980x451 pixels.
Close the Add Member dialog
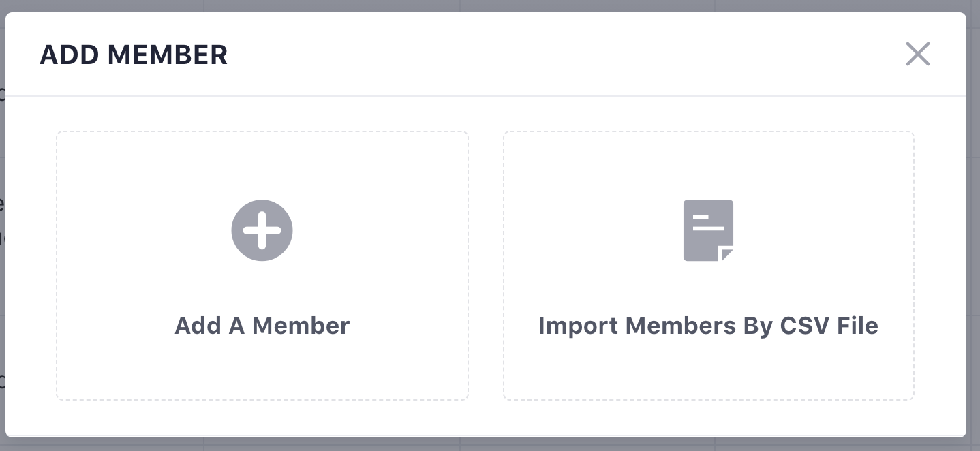coord(917,54)
